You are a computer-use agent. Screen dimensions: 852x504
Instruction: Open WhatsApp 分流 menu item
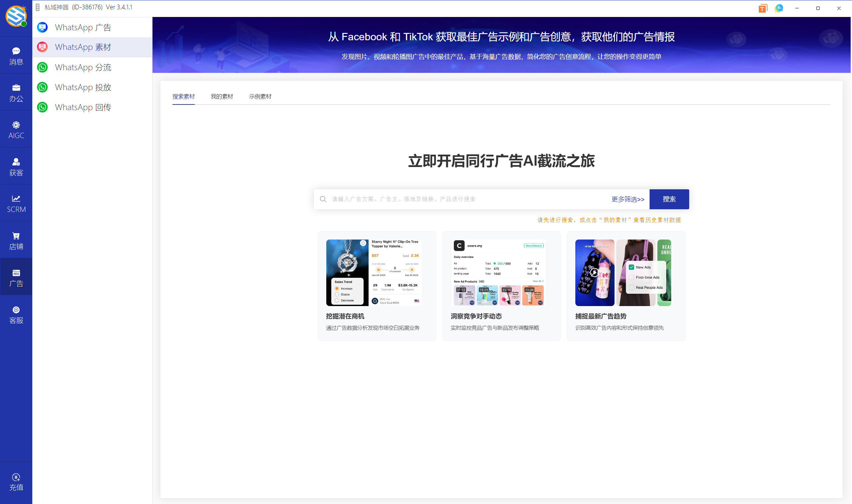83,67
